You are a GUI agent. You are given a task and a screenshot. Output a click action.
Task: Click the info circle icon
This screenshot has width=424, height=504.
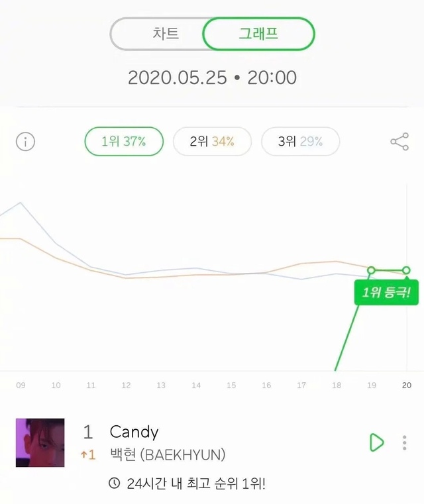click(x=25, y=141)
